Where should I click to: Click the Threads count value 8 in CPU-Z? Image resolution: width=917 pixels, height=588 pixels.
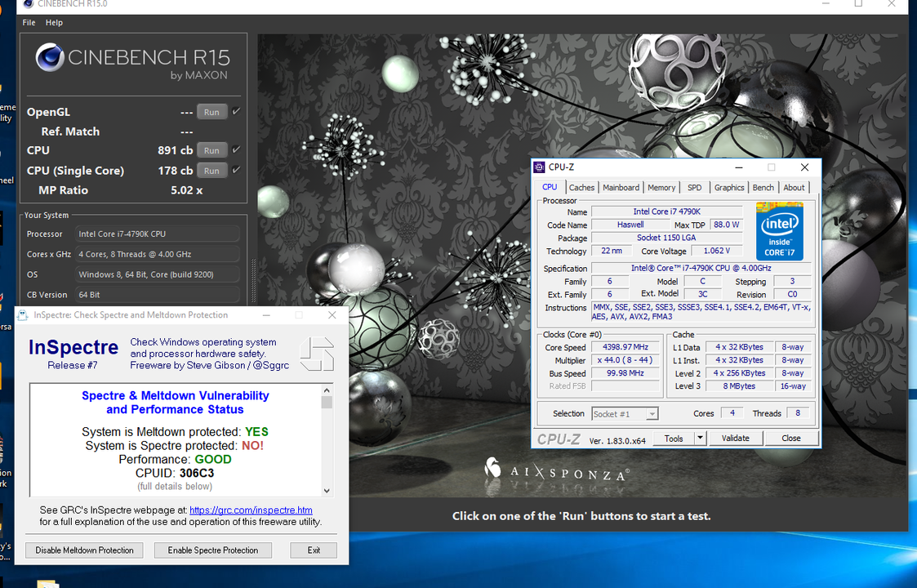pos(798,413)
